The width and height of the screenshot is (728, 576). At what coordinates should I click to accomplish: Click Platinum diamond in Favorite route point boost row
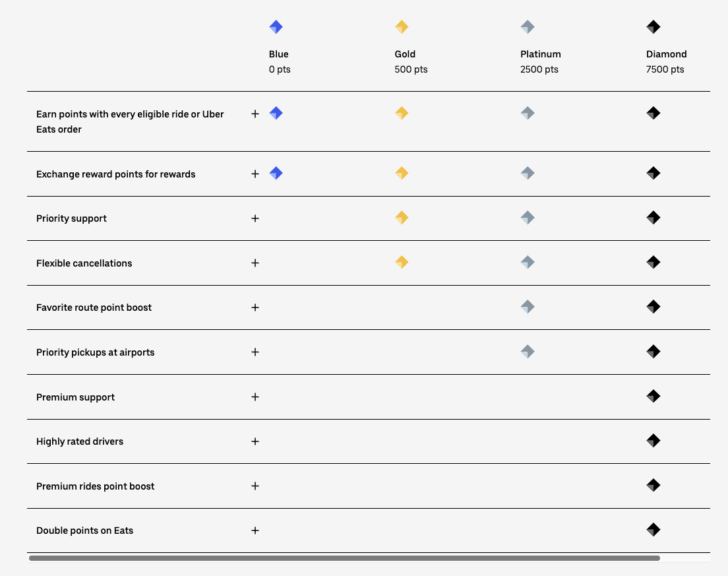tap(528, 307)
